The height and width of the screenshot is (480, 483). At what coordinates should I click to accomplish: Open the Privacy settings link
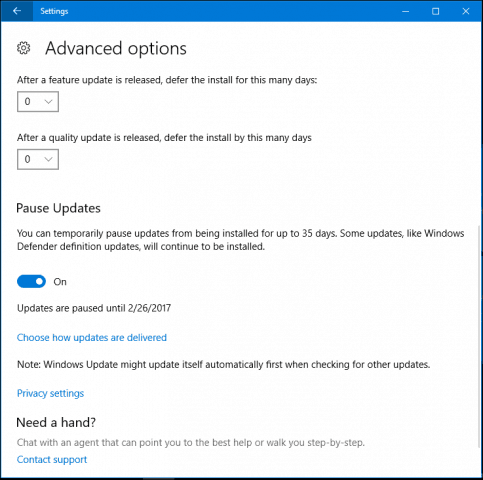pos(50,393)
